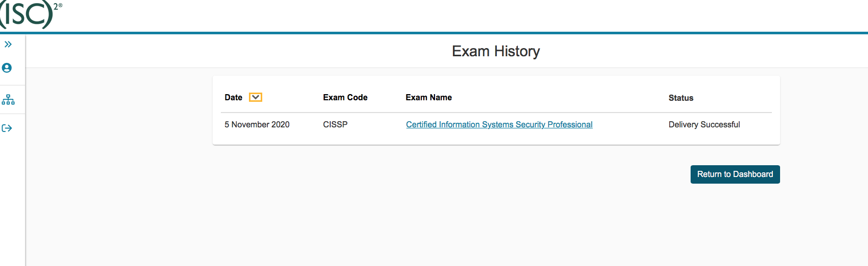Image resolution: width=868 pixels, height=266 pixels.
Task: Click the hierarchy sitemap icon in sidebar
Action: [8, 100]
